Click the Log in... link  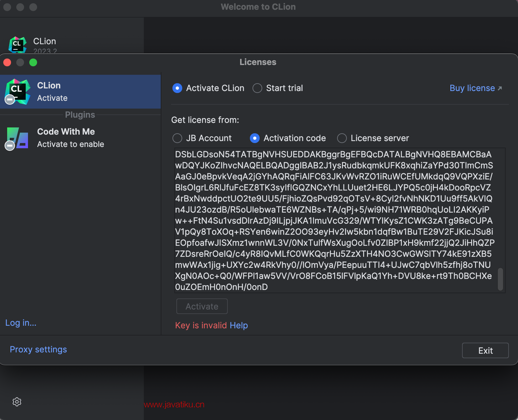click(x=21, y=323)
